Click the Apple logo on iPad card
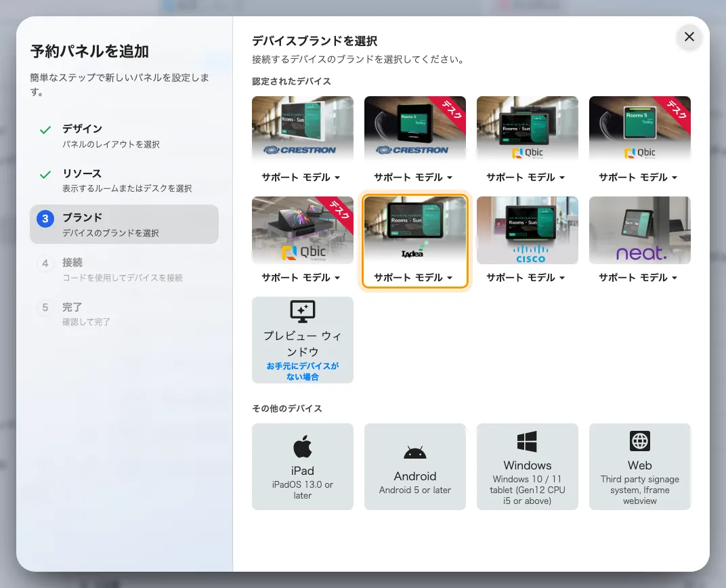The image size is (726, 588). [x=302, y=447]
